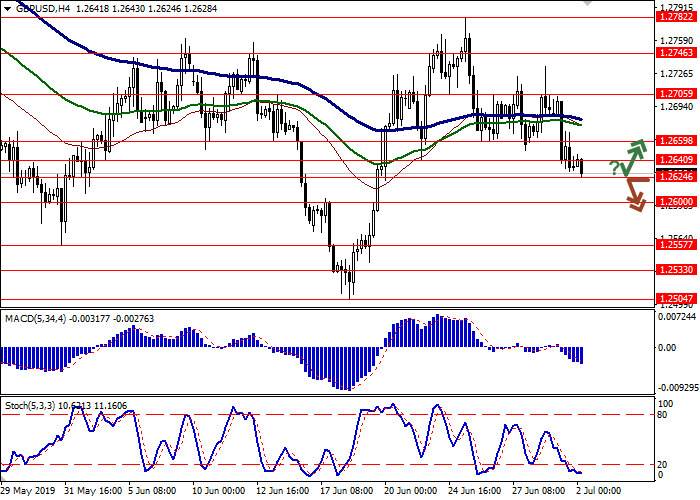Click the 1.25330 red price label
Viewport: 700px width, 500px height.
(674, 269)
